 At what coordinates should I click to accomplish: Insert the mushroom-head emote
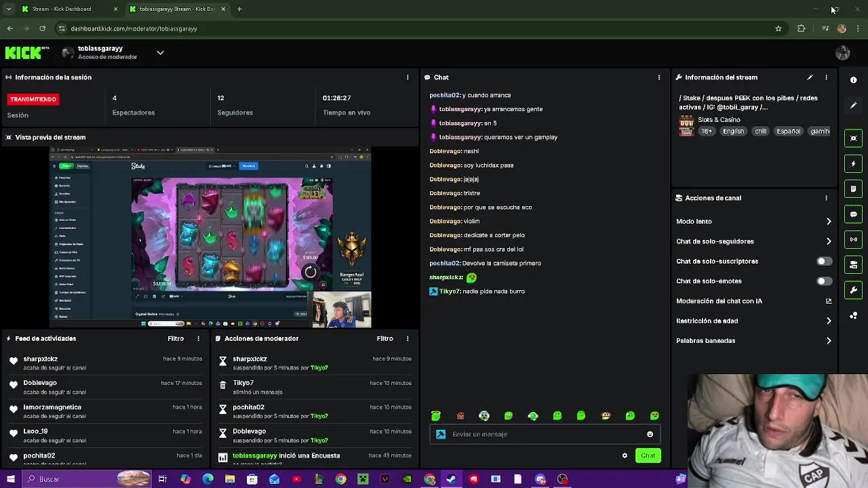(606, 415)
